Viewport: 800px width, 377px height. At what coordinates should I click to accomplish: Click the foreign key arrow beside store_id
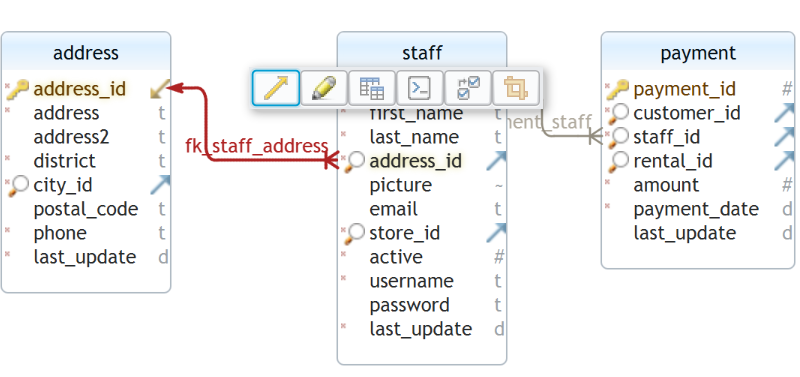coord(495,233)
